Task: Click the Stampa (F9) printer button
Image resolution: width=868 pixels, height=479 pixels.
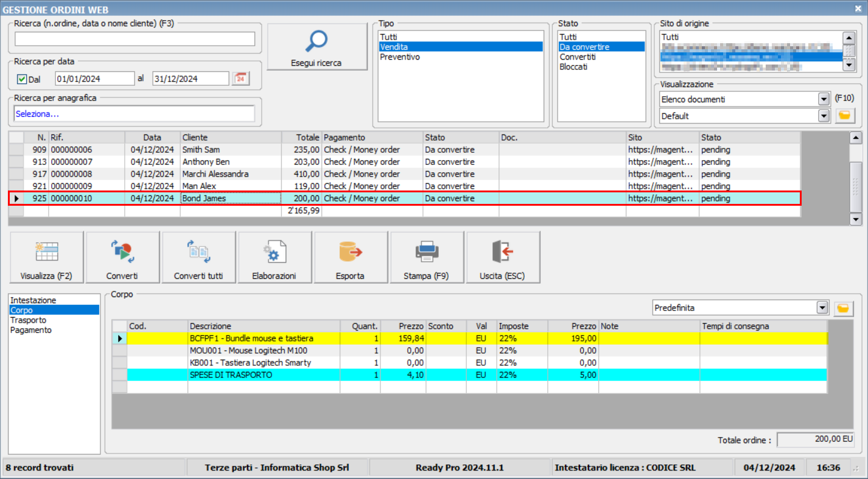Action: (426, 257)
